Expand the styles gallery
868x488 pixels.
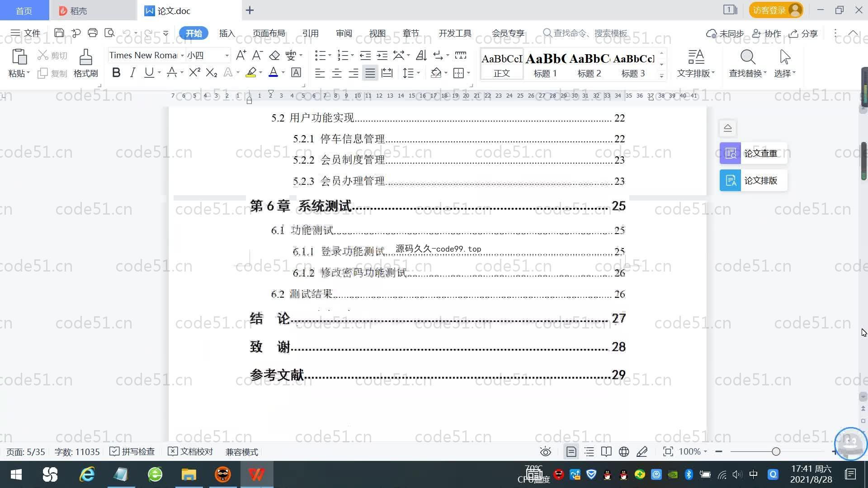pyautogui.click(x=661, y=76)
